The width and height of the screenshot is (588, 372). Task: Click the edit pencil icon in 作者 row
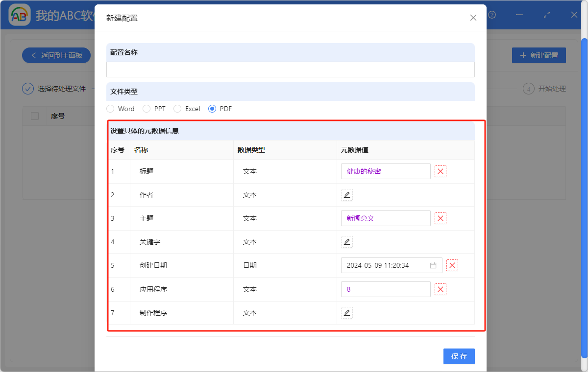pyautogui.click(x=347, y=195)
